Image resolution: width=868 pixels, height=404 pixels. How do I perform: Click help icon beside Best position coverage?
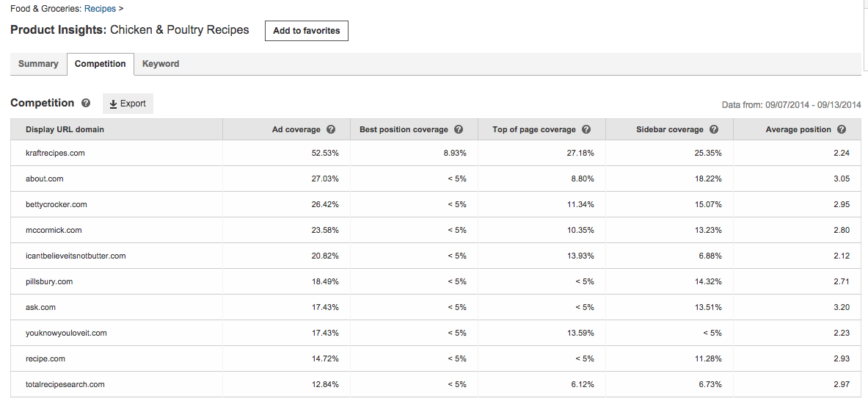click(459, 129)
